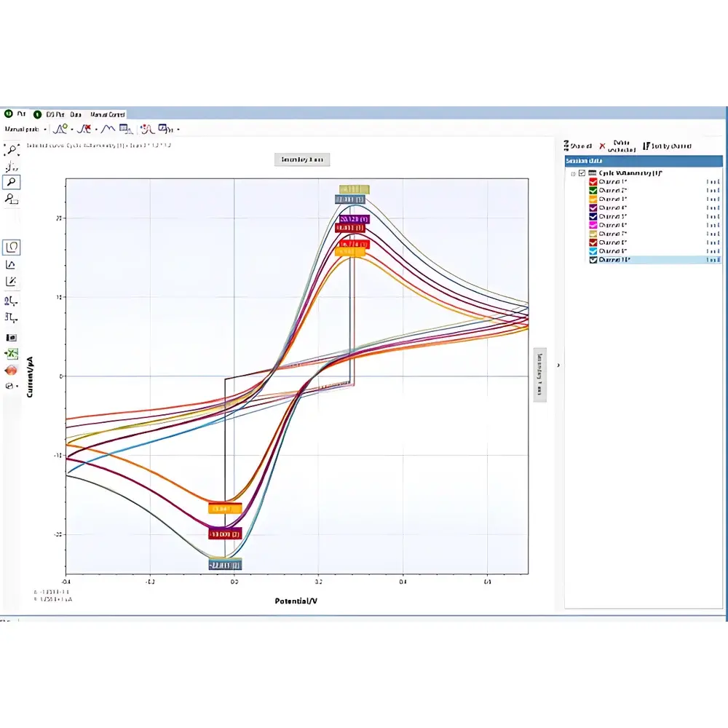
Task: Open the Manual peaks dropdown
Action: [45, 130]
